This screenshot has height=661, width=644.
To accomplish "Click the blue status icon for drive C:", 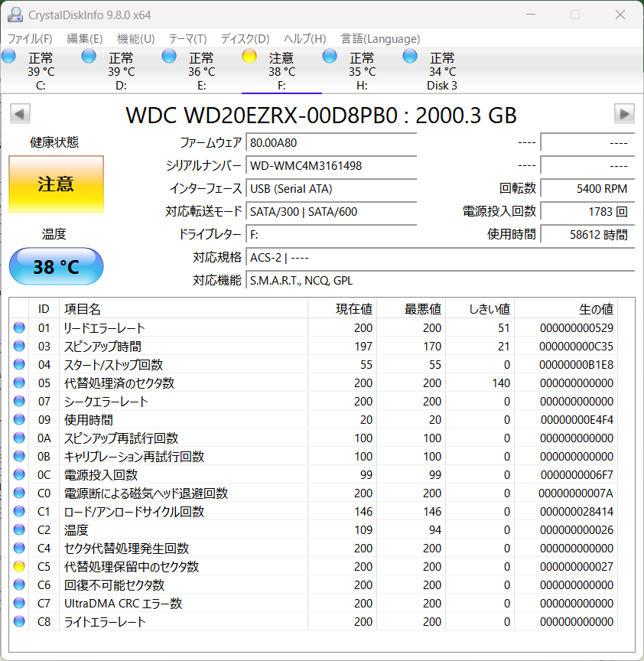I will tap(8, 56).
